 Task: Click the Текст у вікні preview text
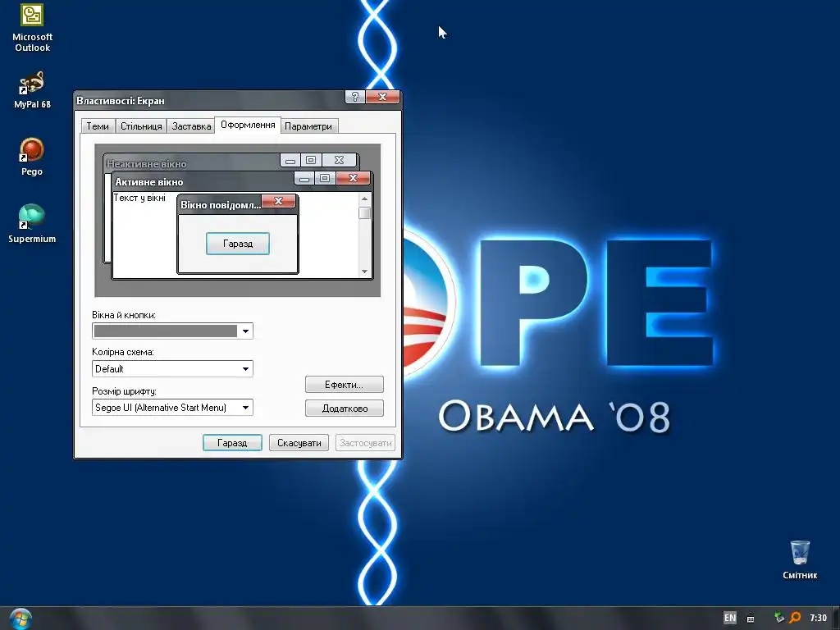pyautogui.click(x=139, y=198)
